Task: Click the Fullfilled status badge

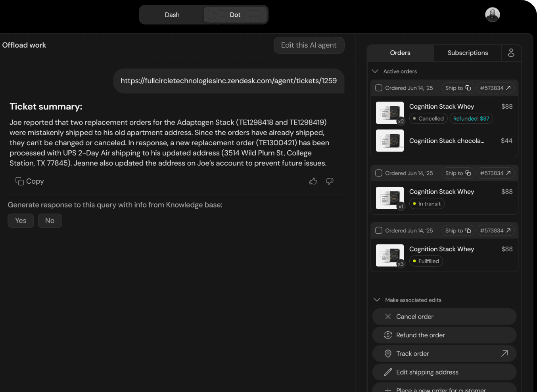Action: 426,261
